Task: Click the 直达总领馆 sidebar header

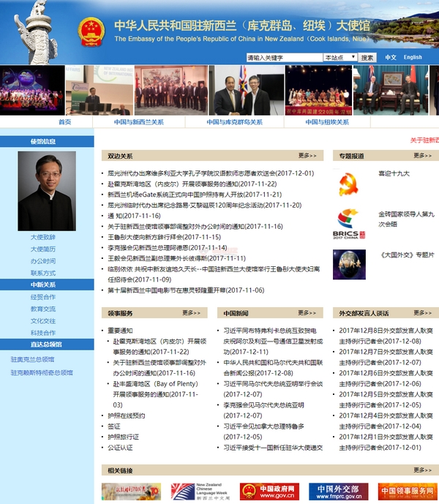Action: click(47, 345)
